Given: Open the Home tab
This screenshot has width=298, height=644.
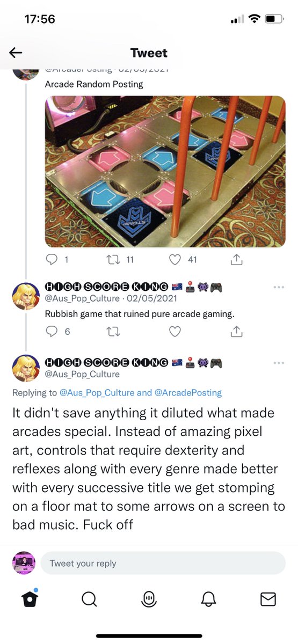Looking at the screenshot, I should (x=30, y=599).
